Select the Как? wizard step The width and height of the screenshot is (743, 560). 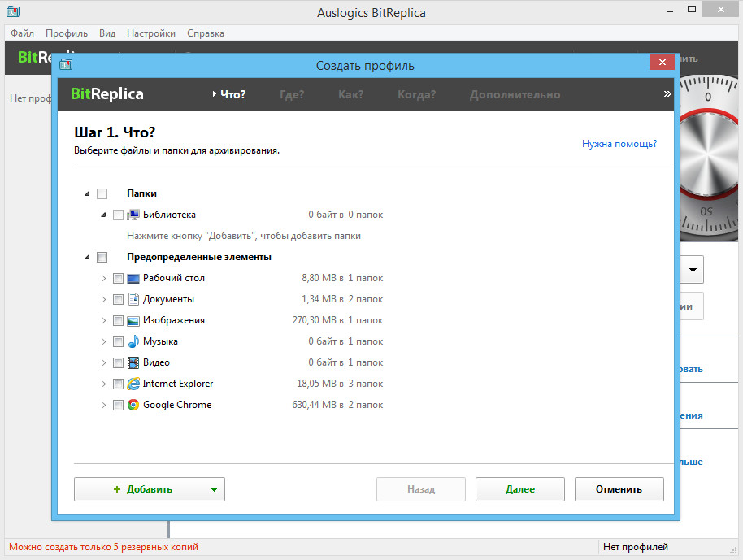click(350, 94)
